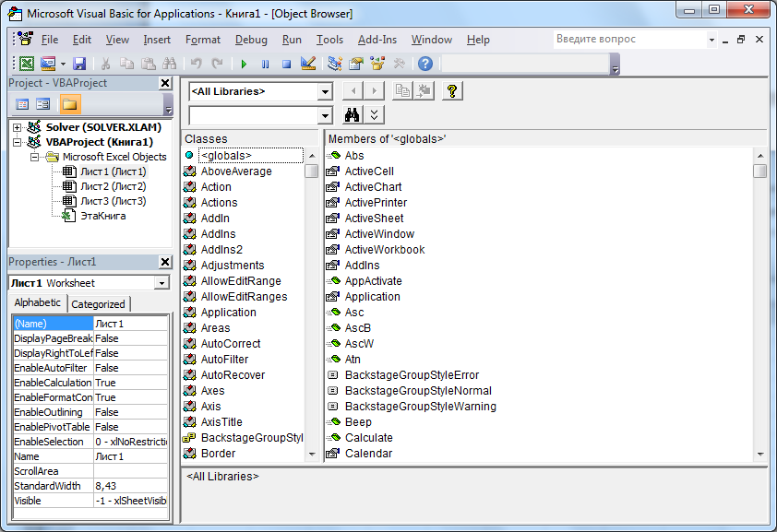Image resolution: width=777 pixels, height=532 pixels.
Task: Click the Break pause icon
Action: [x=265, y=64]
